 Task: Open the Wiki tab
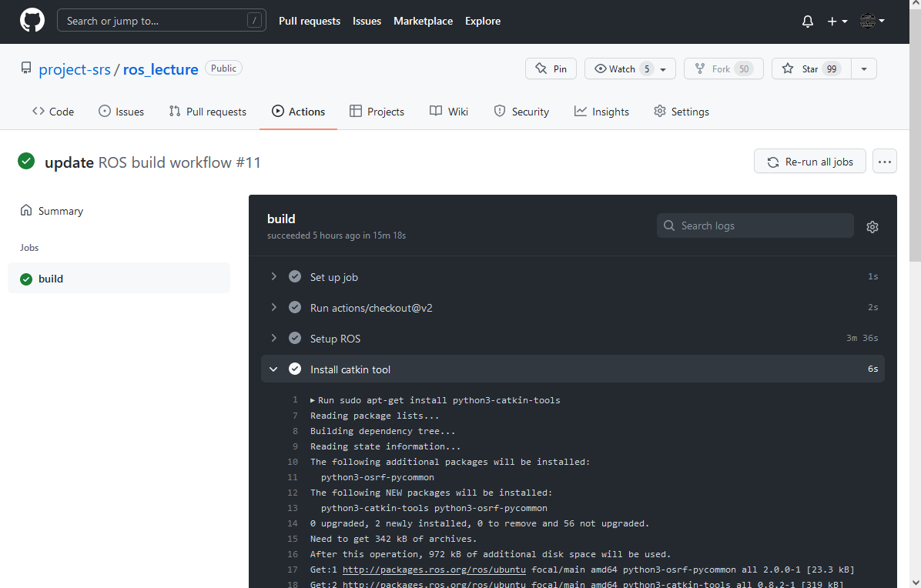449,112
